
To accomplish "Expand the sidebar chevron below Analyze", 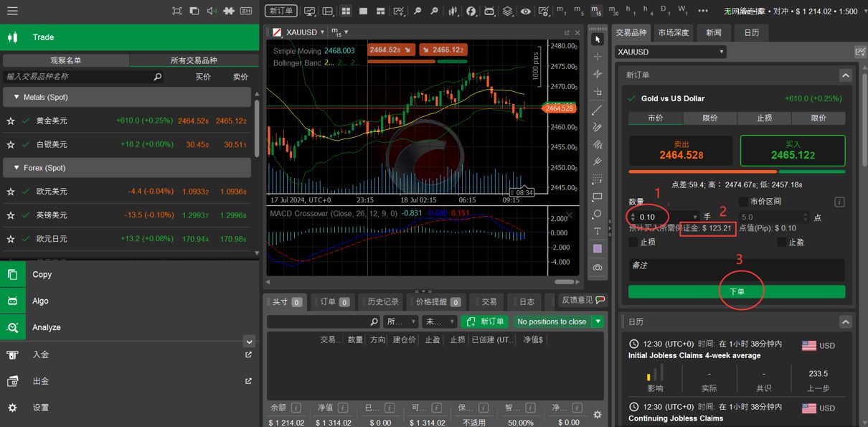I will [x=249, y=342].
